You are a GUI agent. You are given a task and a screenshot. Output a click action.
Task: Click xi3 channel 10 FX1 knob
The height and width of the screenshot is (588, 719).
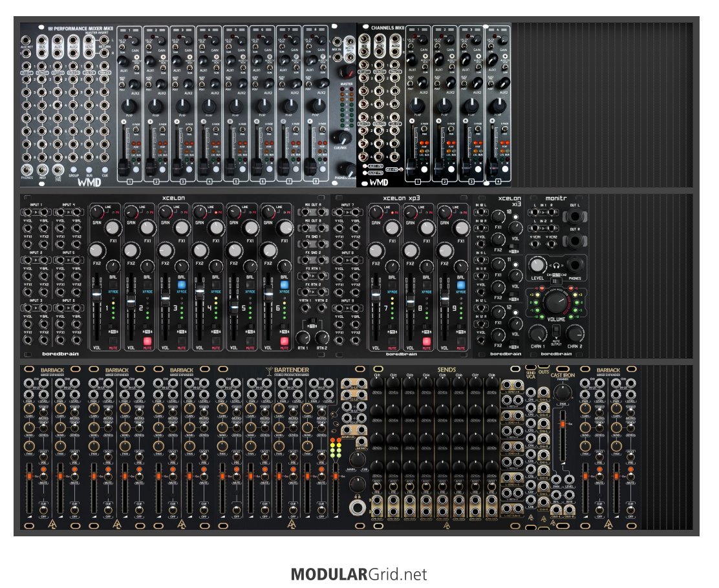498,216
